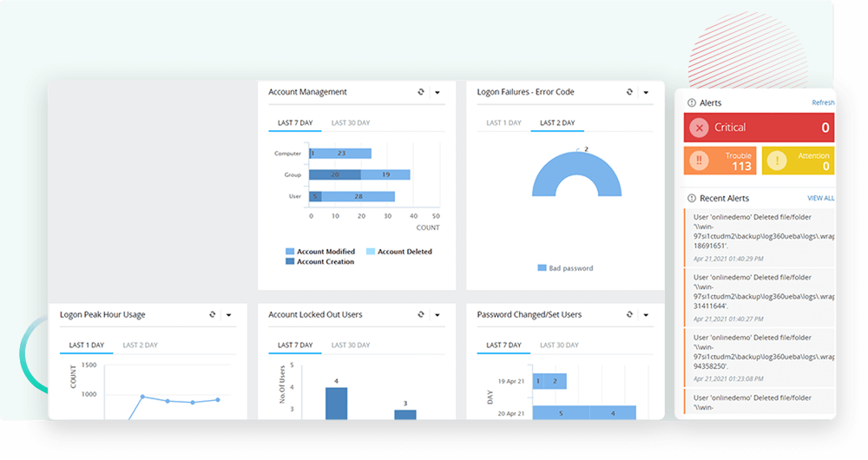Toggle the Bad password legend swatch

pos(542,268)
